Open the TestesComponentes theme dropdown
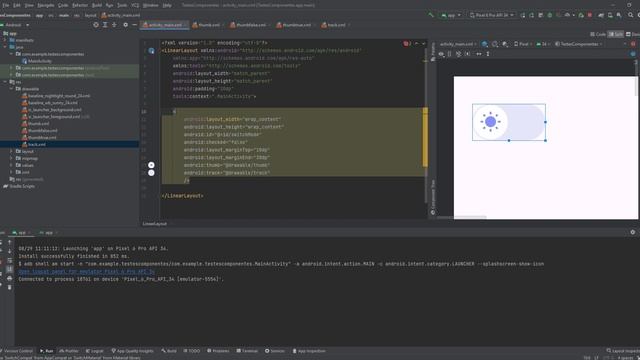640x360 pixels. 579,44
